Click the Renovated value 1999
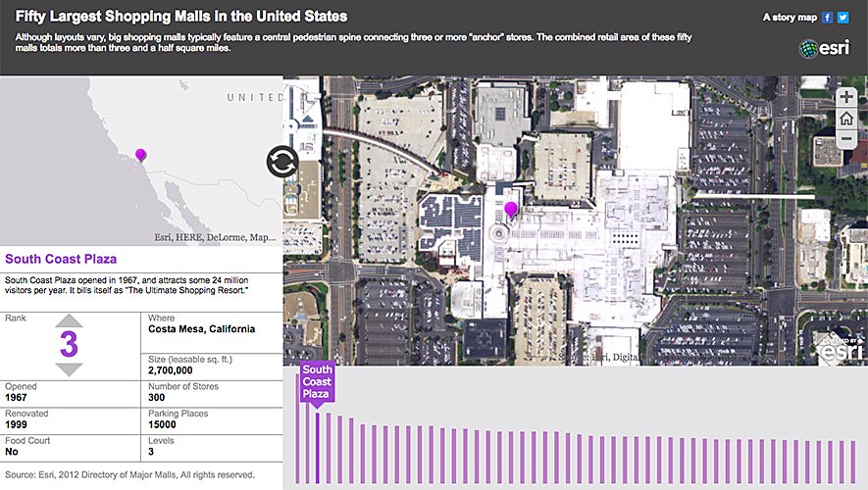868x490 pixels. pyautogui.click(x=16, y=424)
